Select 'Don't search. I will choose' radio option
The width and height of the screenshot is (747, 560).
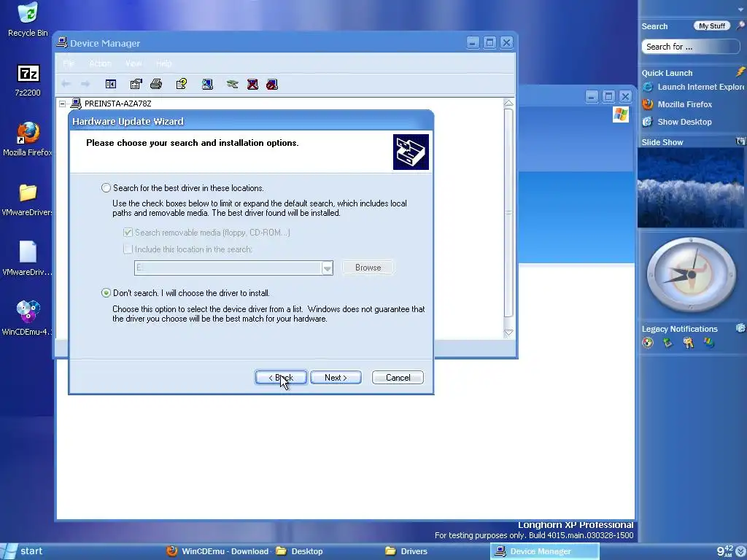[x=106, y=293]
